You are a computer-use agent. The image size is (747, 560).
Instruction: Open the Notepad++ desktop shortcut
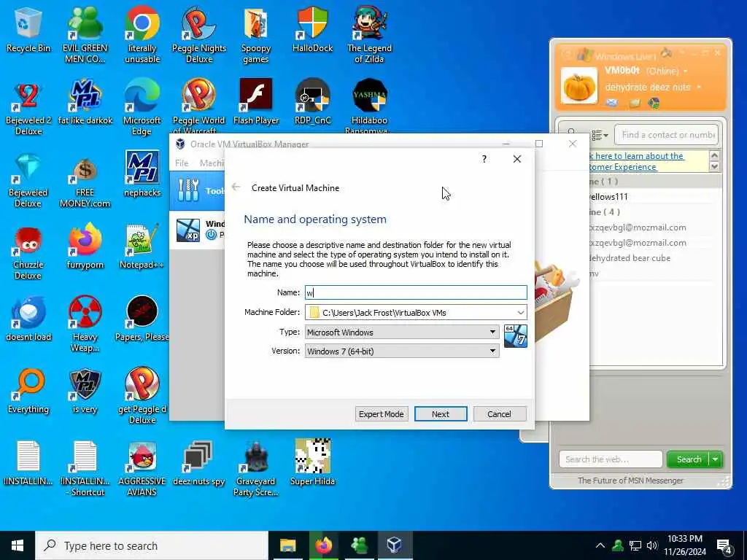[142, 246]
